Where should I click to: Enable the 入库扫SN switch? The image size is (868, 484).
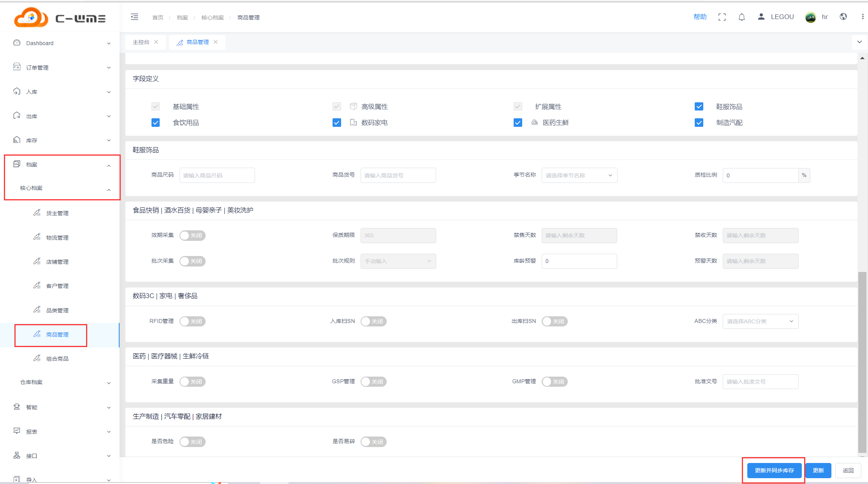[x=373, y=321]
